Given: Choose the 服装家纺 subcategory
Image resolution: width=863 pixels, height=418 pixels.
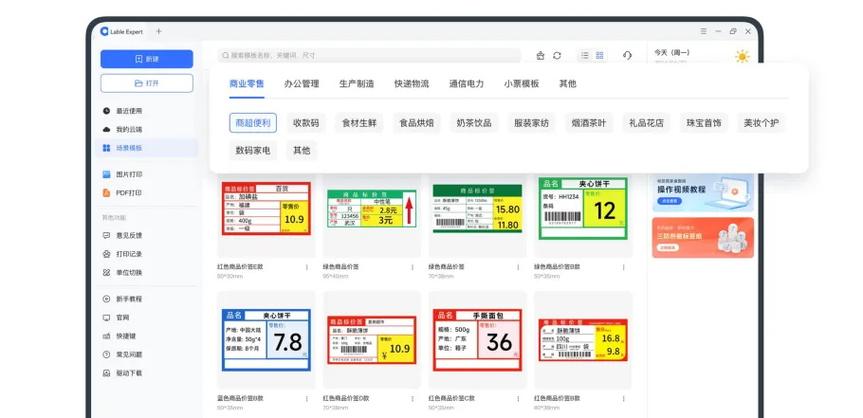Looking at the screenshot, I should point(532,123).
